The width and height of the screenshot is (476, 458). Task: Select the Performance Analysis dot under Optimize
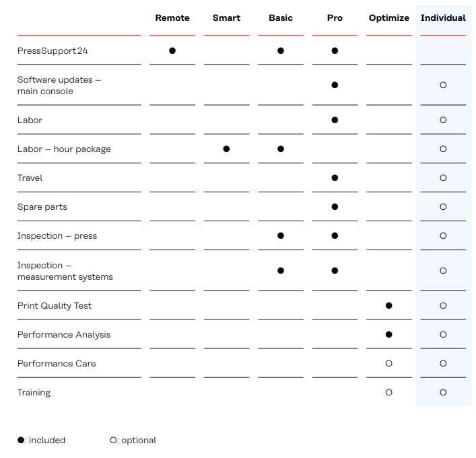click(x=388, y=334)
